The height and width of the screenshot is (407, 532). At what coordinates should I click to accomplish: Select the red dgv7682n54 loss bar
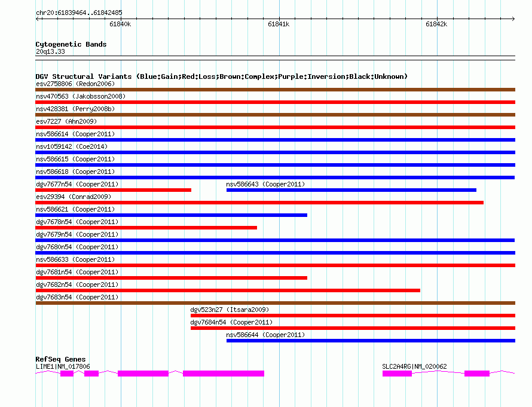(228, 290)
